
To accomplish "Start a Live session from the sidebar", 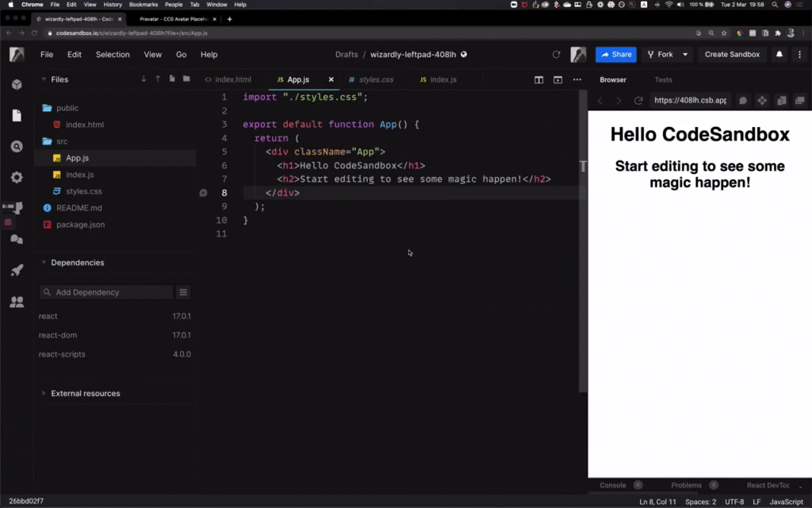I will [x=17, y=207].
